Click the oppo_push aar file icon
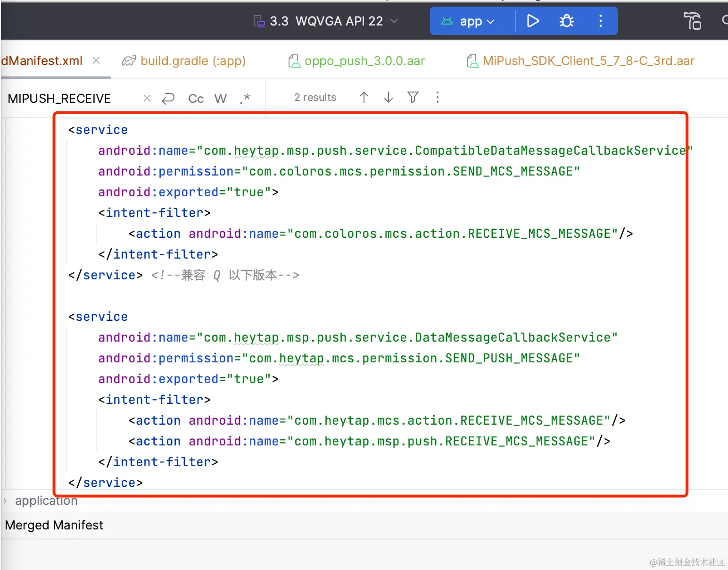728x570 pixels. [x=294, y=61]
